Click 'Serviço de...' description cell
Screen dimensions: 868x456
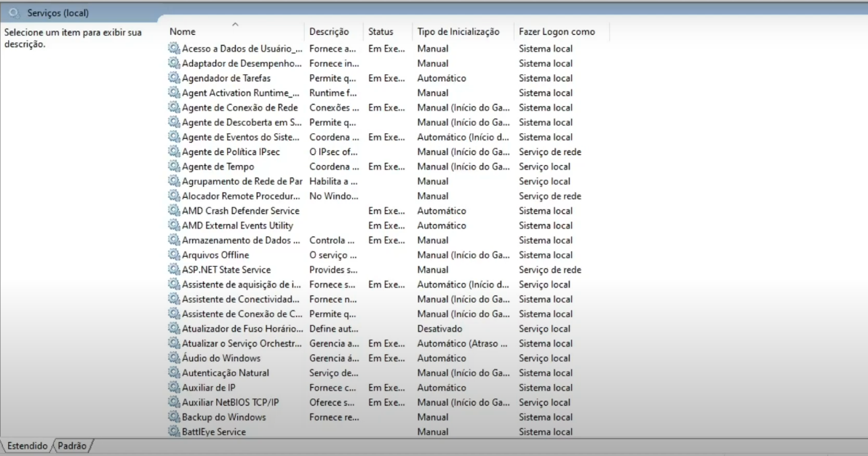[334, 373]
